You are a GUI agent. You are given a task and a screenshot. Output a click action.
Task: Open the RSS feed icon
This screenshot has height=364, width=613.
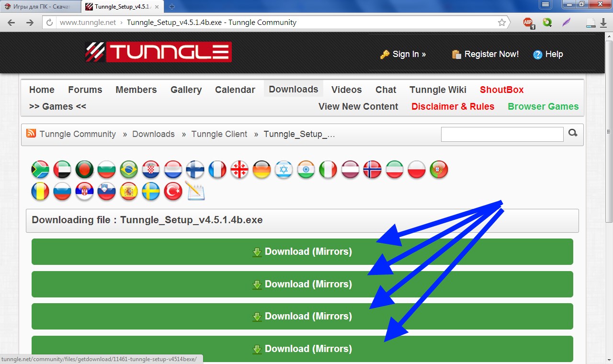31,134
